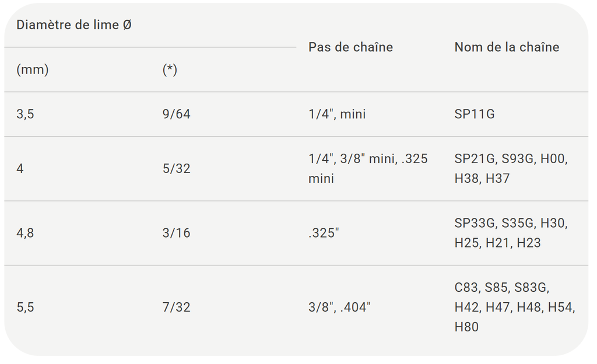This screenshot has width=597, height=364.
Task: Click the 'Pas de chaîne' column header
Action: click(350, 47)
